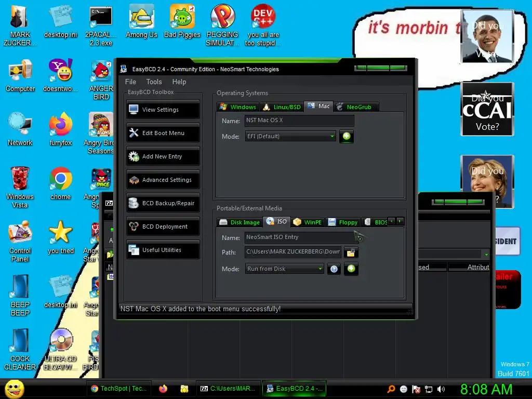Open the Computer desktop icon
The height and width of the screenshot is (399, 532).
click(x=20, y=76)
